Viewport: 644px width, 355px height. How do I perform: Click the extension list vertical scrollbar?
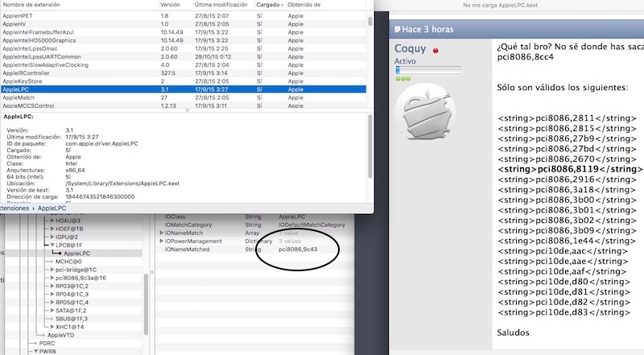(370, 22)
